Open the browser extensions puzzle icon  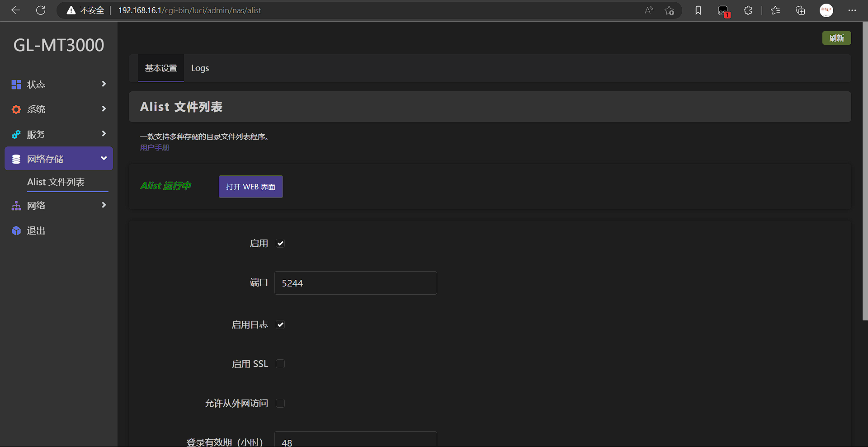pos(748,10)
